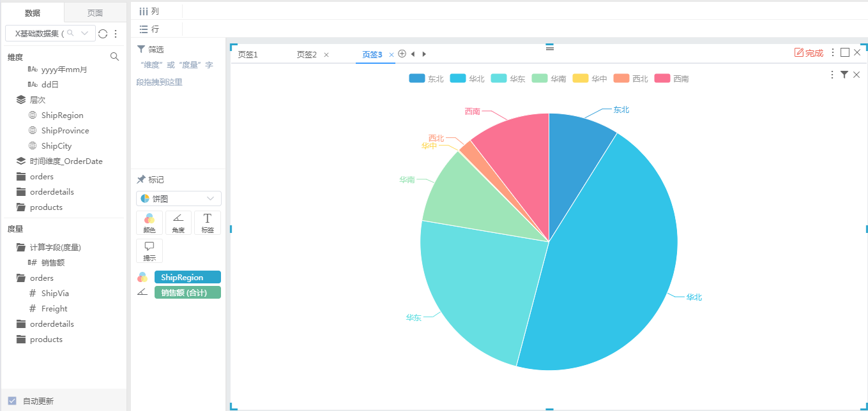Toggle the 华北 legend swatch
The height and width of the screenshot is (411, 868).
[x=457, y=78]
